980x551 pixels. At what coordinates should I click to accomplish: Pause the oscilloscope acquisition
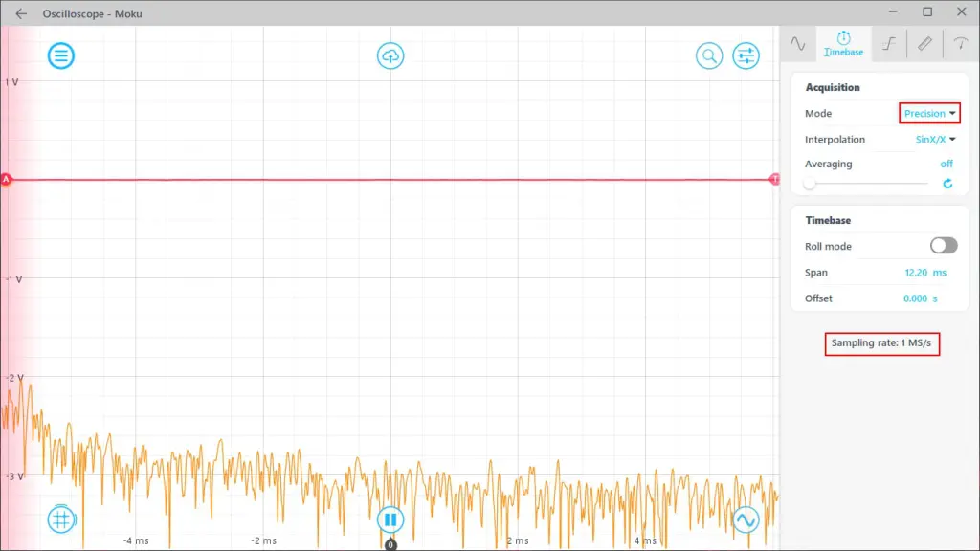tap(390, 519)
